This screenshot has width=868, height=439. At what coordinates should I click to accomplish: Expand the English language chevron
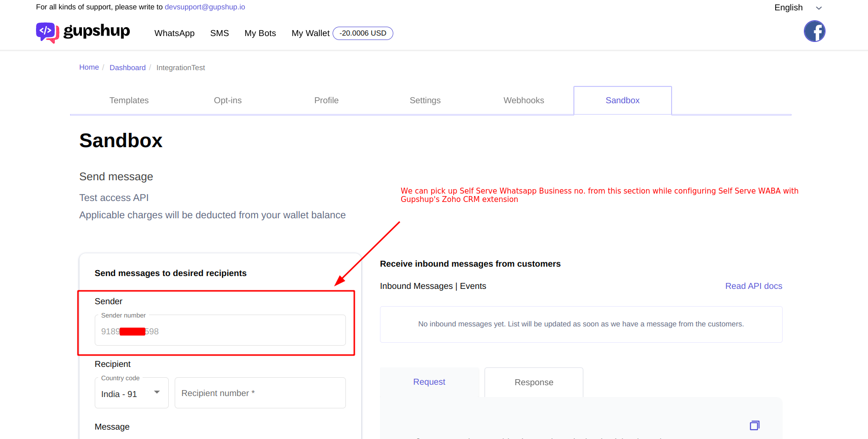[x=819, y=8]
